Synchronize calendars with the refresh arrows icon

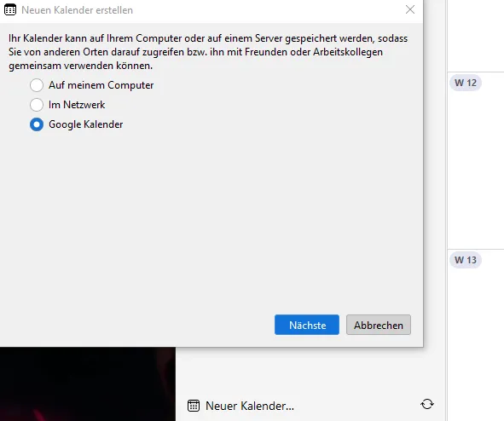click(x=427, y=404)
